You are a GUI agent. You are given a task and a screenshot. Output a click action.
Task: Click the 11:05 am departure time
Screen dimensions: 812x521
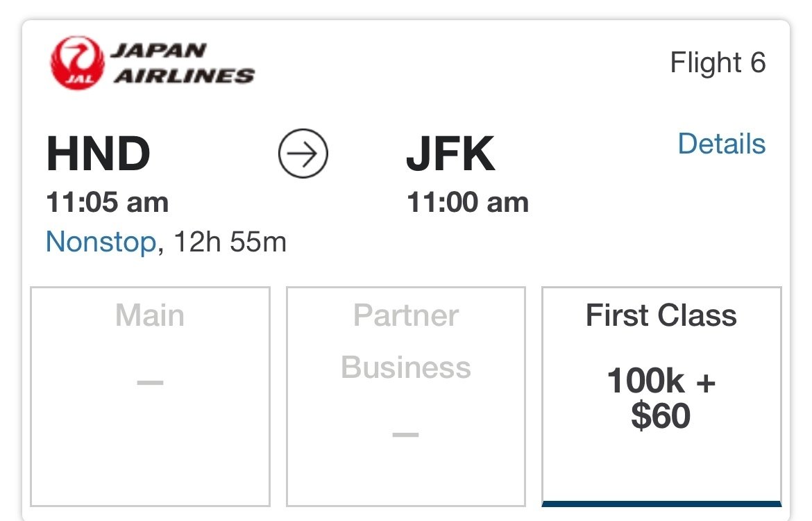click(x=108, y=202)
